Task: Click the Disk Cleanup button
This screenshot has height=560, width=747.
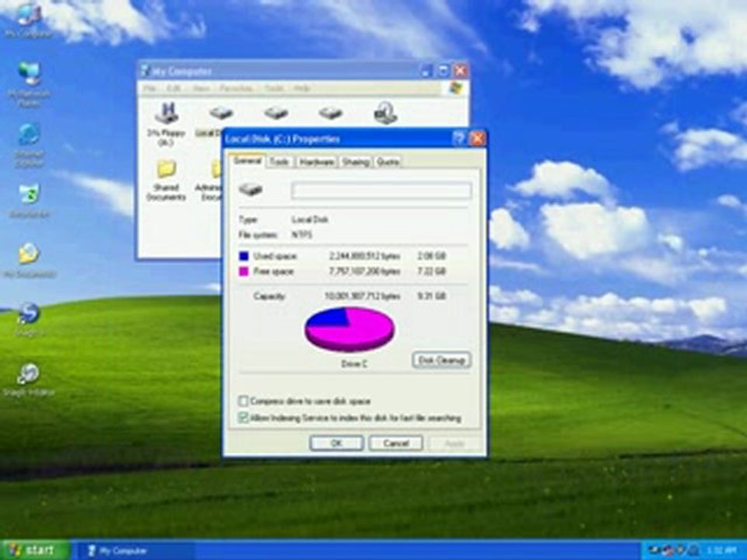Action: coord(441,360)
